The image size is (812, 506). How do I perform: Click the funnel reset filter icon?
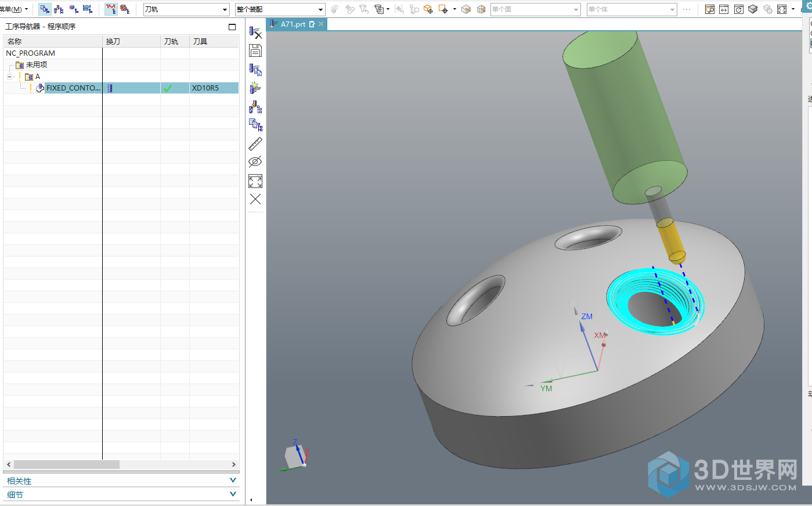pyautogui.click(x=364, y=9)
